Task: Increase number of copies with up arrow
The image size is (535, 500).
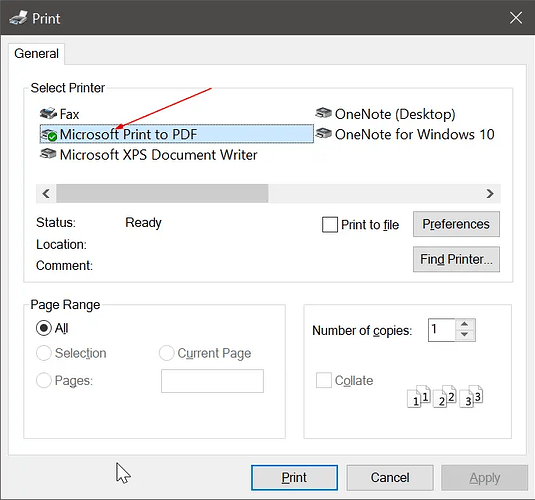Action: point(464,324)
